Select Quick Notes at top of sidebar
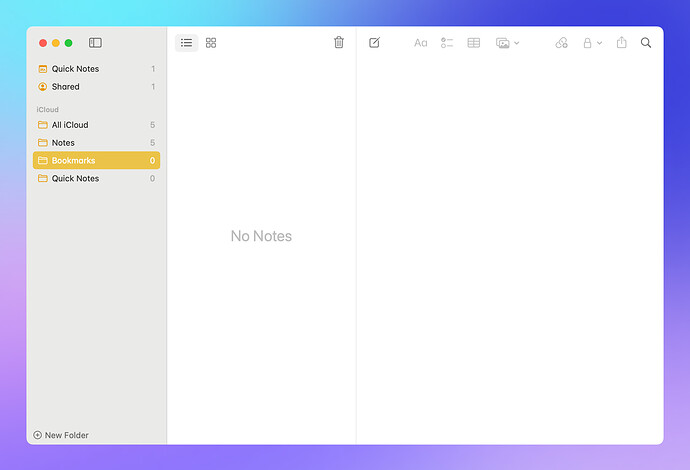The height and width of the screenshot is (470, 690). (75, 69)
